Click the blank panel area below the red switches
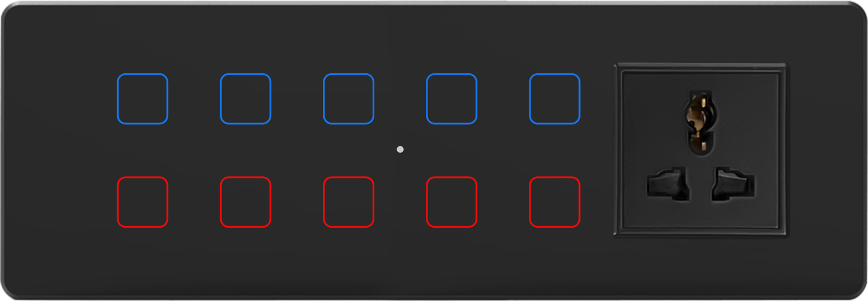 coord(347,263)
